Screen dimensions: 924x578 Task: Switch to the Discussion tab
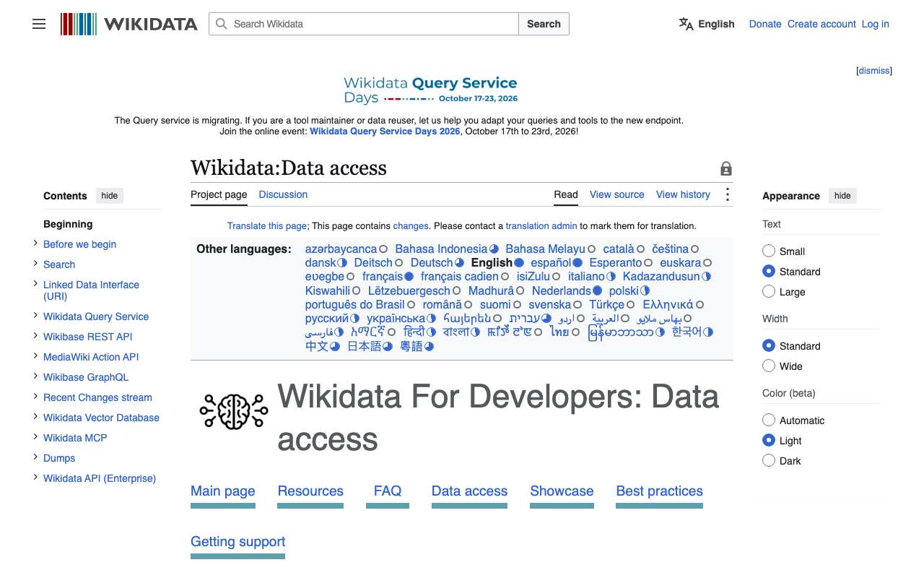click(283, 194)
